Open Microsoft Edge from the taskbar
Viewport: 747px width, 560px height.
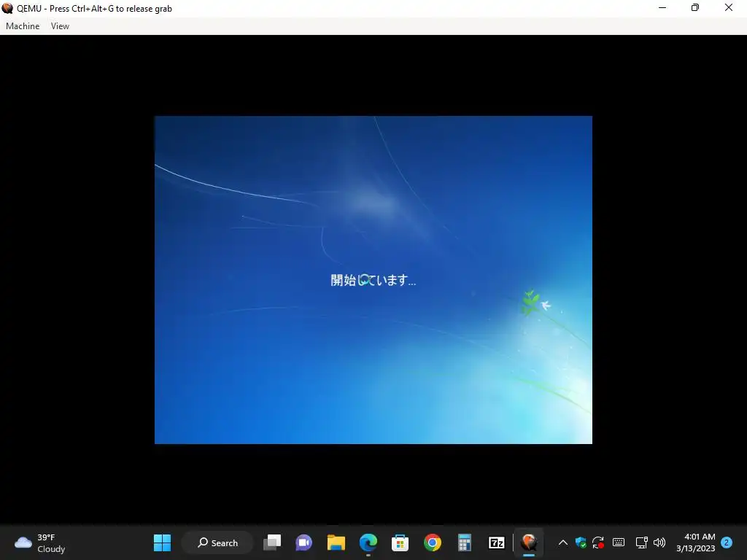point(368,542)
